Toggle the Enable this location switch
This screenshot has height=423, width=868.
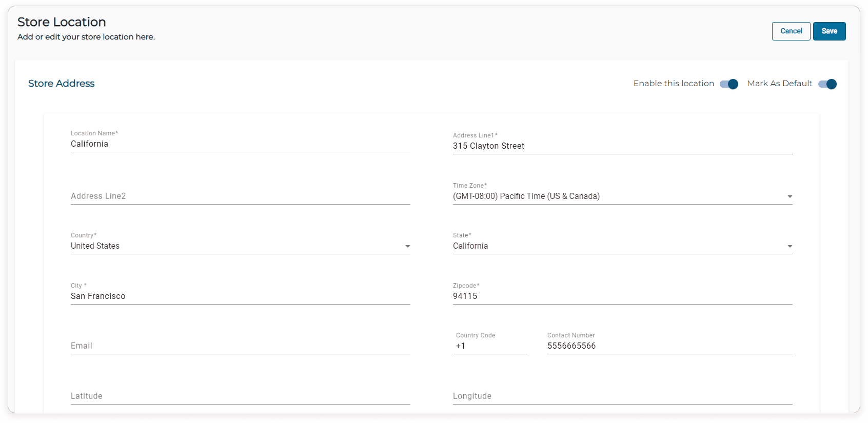728,84
